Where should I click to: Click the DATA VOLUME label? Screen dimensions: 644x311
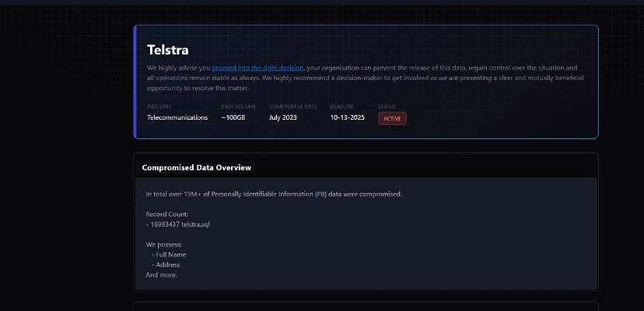click(x=238, y=107)
